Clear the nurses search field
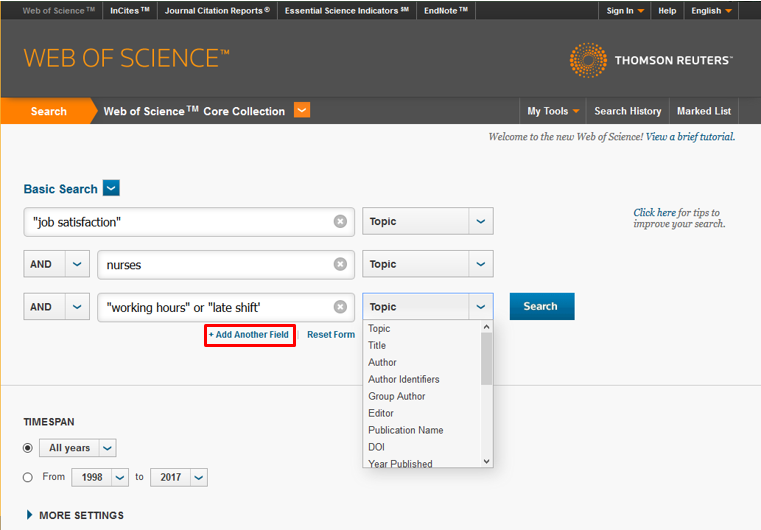Viewport: 761px width, 530px height. (340, 264)
